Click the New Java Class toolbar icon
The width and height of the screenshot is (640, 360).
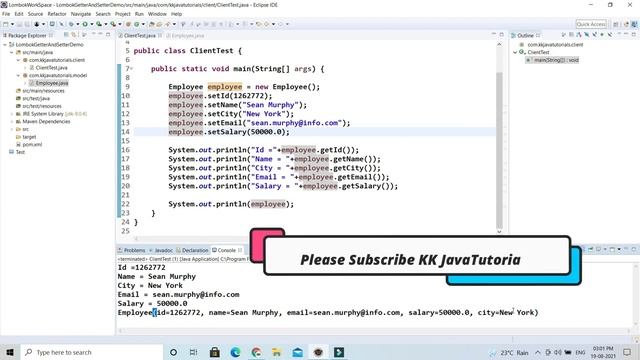(x=136, y=24)
